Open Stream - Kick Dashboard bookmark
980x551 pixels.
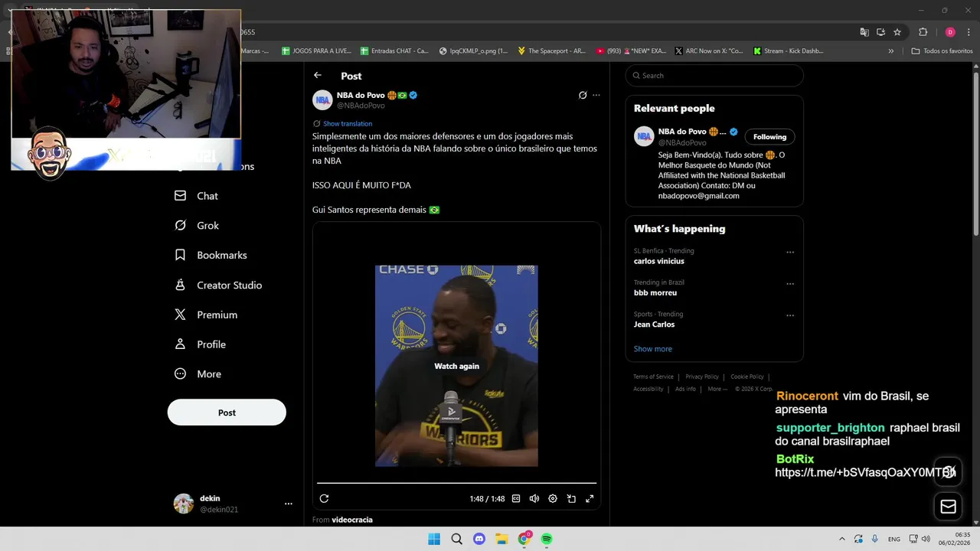(x=788, y=51)
